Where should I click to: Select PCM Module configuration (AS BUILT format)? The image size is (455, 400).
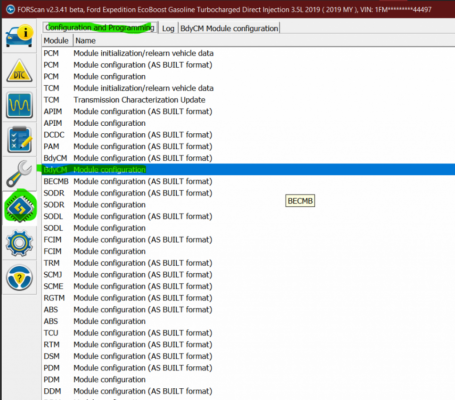pos(248,65)
